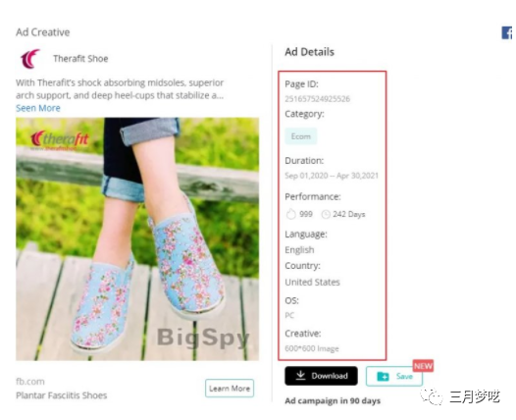Image resolution: width=516 pixels, height=420 pixels.
Task: Click the therafit logo in ad image
Action: point(60,139)
